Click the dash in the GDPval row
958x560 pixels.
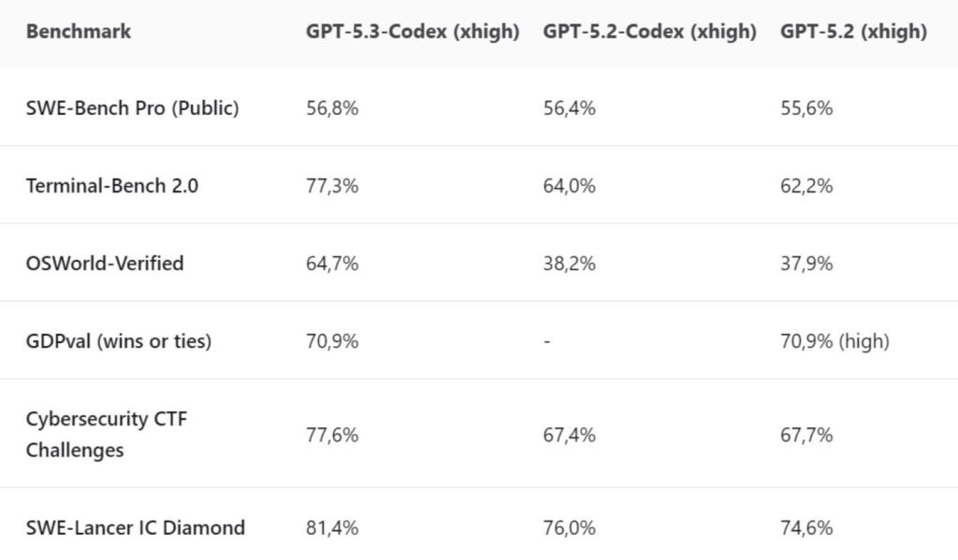point(547,341)
